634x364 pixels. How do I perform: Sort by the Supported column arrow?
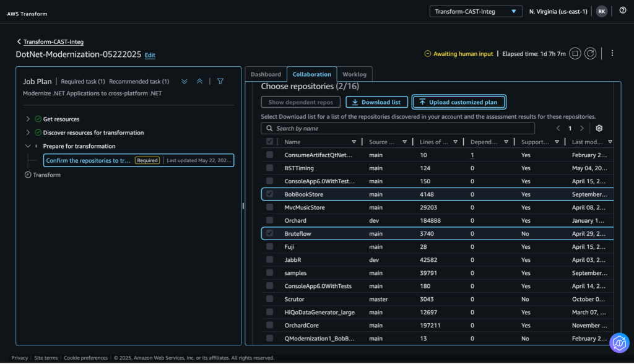[557, 142]
